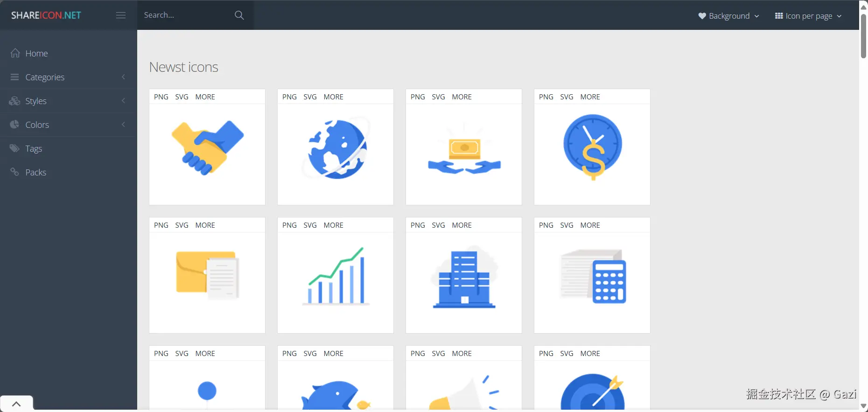
Task: Download PNG of the handshake icon
Action: coord(161,97)
